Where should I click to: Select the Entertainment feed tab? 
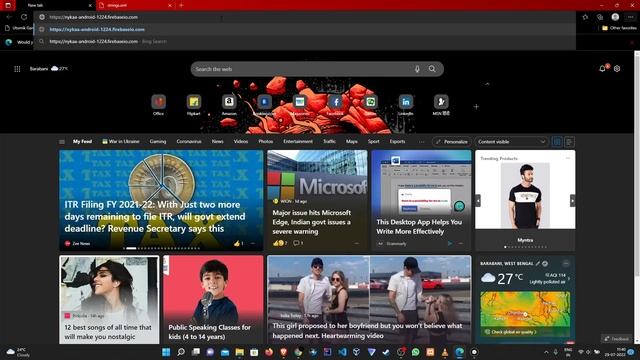298,141
